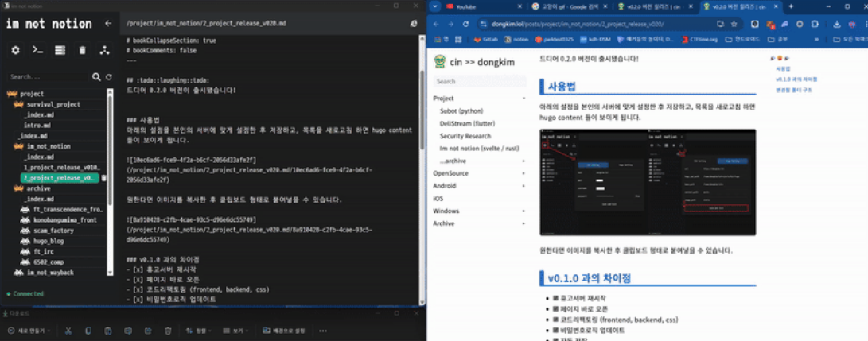Click the server stack icon
The width and height of the screenshot is (868, 341).
click(60, 51)
